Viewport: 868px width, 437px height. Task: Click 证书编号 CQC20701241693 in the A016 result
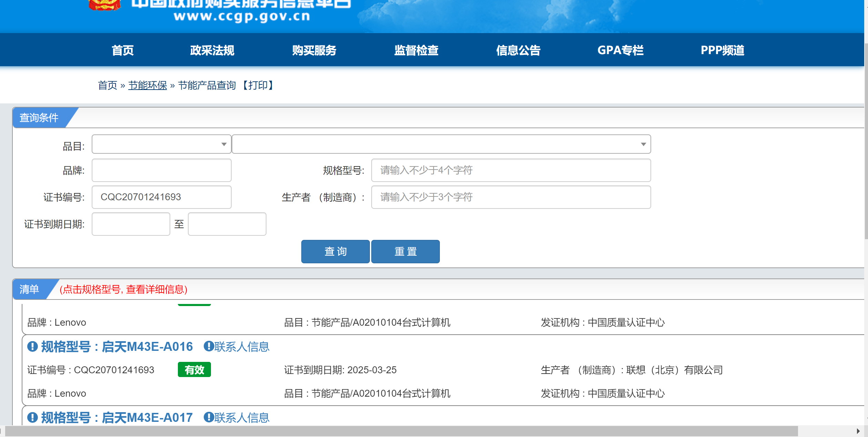click(x=91, y=370)
